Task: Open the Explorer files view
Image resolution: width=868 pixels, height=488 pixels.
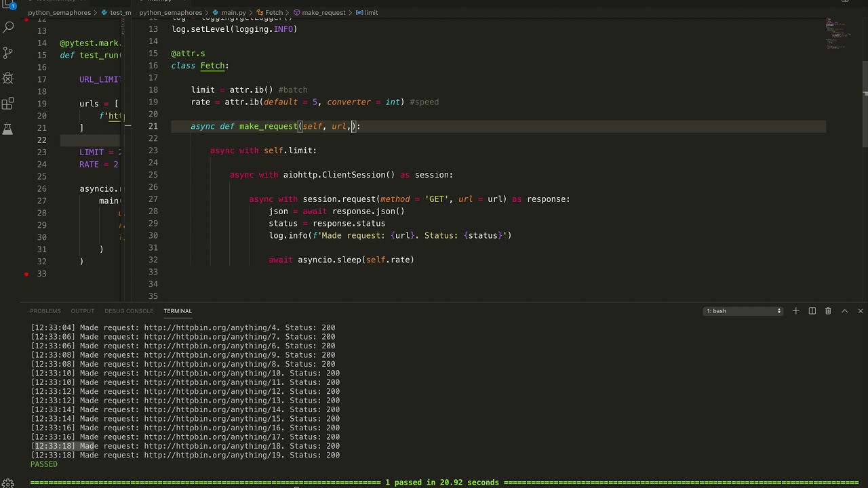Action: click(x=8, y=4)
